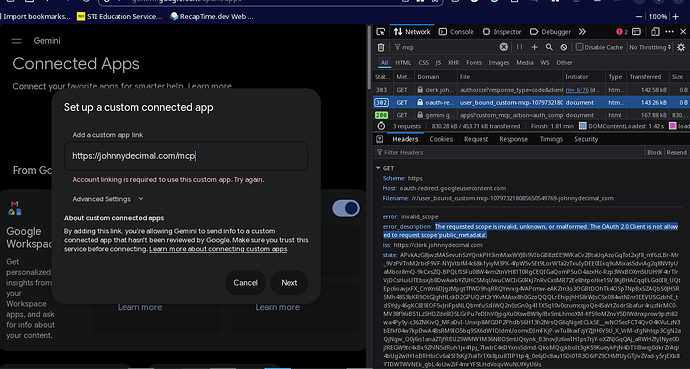Image resolution: width=690 pixels, height=369 pixels.
Task: Click the network URL filter field 'mcp'
Action: (x=451, y=47)
